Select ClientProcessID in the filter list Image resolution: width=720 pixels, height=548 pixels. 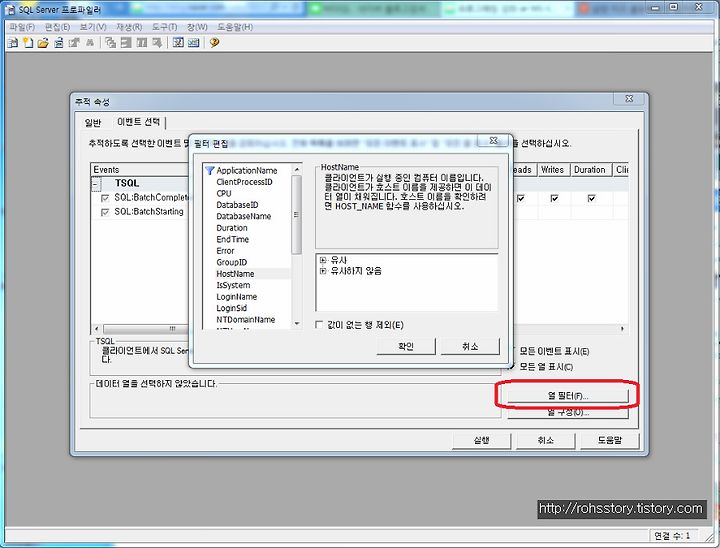pyautogui.click(x=244, y=182)
